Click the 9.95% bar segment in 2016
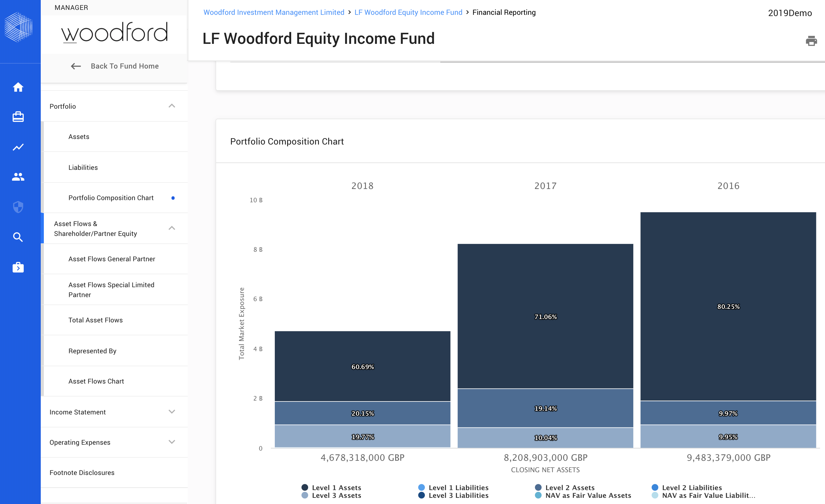 click(x=728, y=436)
